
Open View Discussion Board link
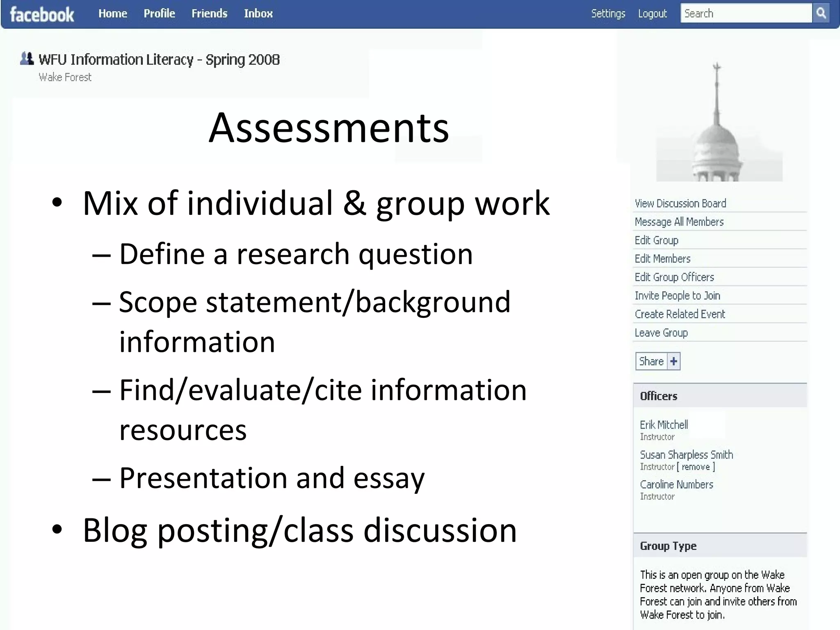680,203
